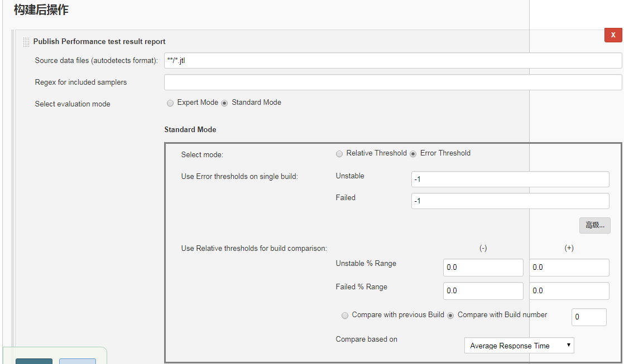Click the 构建后操作 heading
The height and width of the screenshot is (364, 624).
pos(41,9)
